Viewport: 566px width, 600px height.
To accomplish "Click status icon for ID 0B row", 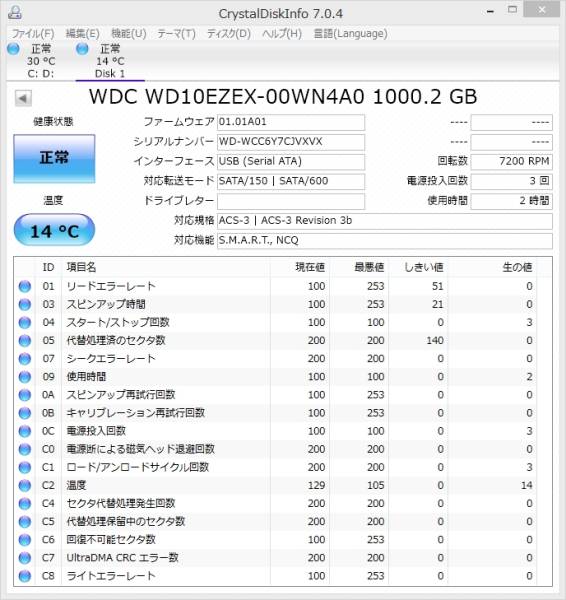I will click(x=25, y=413).
